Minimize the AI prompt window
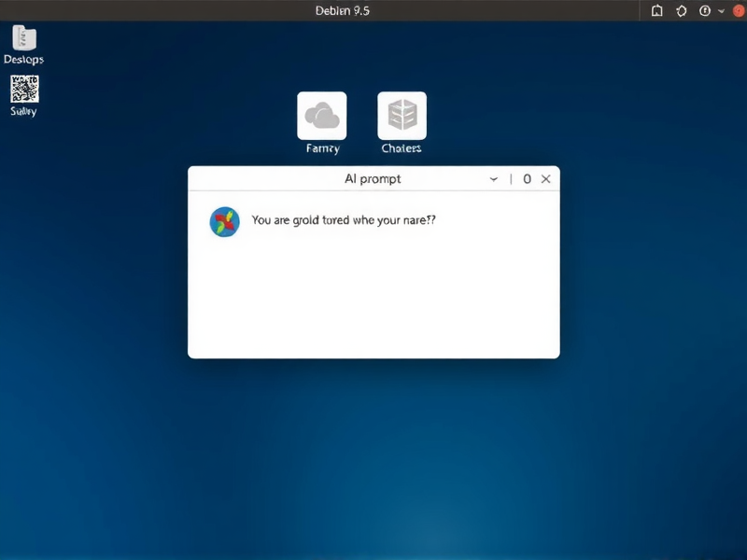This screenshot has height=560, width=747. (527, 178)
